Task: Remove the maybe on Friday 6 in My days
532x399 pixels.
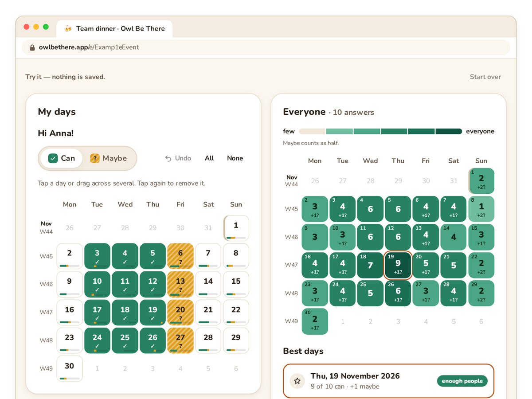Action: tap(180, 256)
